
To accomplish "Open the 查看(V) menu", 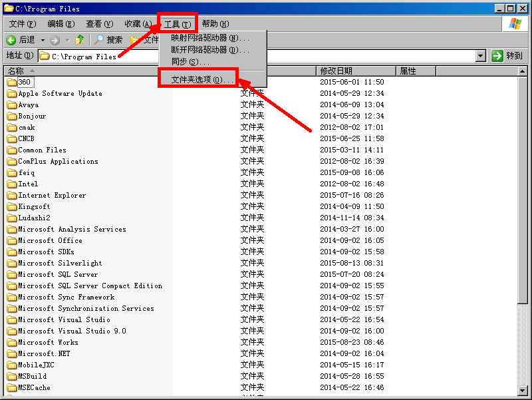I will click(99, 24).
